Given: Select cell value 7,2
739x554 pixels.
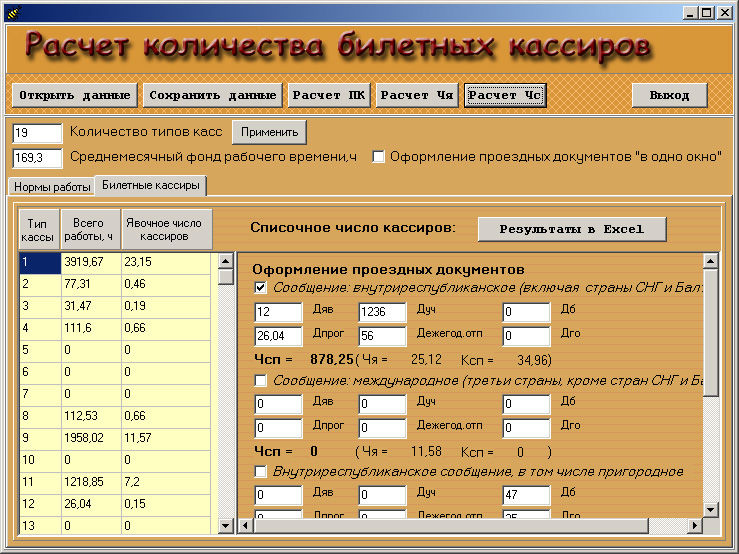Looking at the screenshot, I should coord(166,483).
